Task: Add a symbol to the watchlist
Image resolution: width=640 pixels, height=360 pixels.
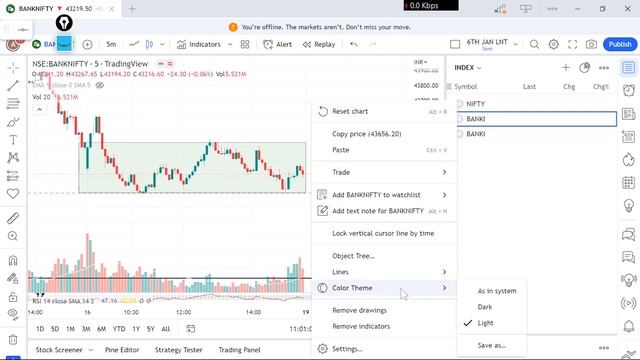Action: tap(566, 68)
